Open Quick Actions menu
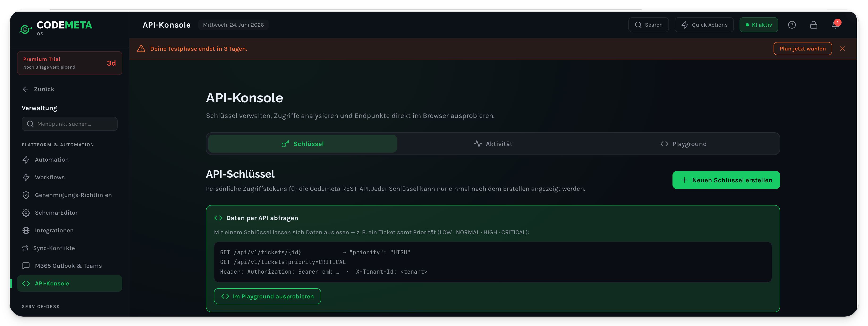Screen dimensions: 868x326 tap(704, 25)
